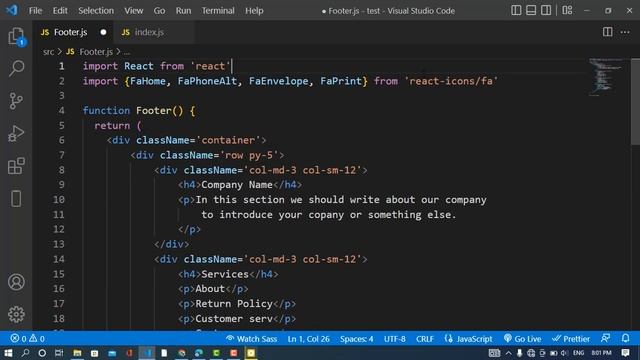
Task: Open the Extensions view
Action: [x=16, y=166]
